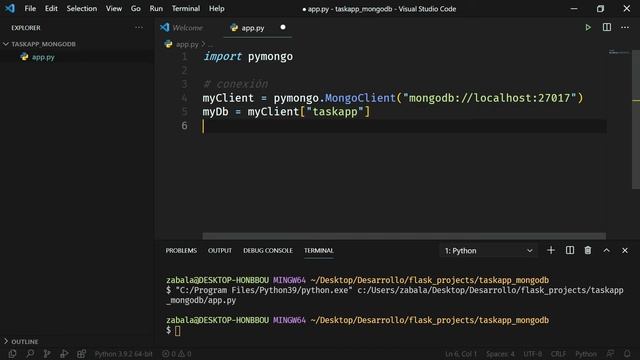Select the TERMINAL panel tab
This screenshot has height=360, width=640.
pos(318,250)
